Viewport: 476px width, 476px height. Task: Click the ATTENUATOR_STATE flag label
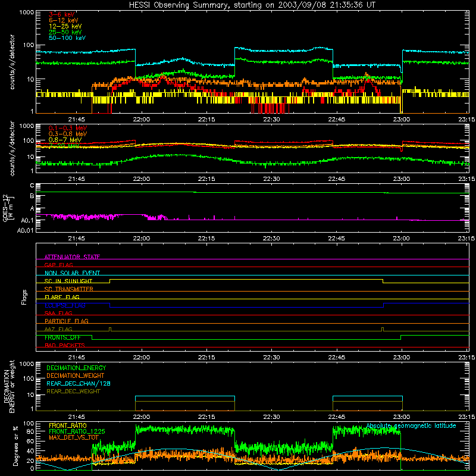click(x=72, y=257)
